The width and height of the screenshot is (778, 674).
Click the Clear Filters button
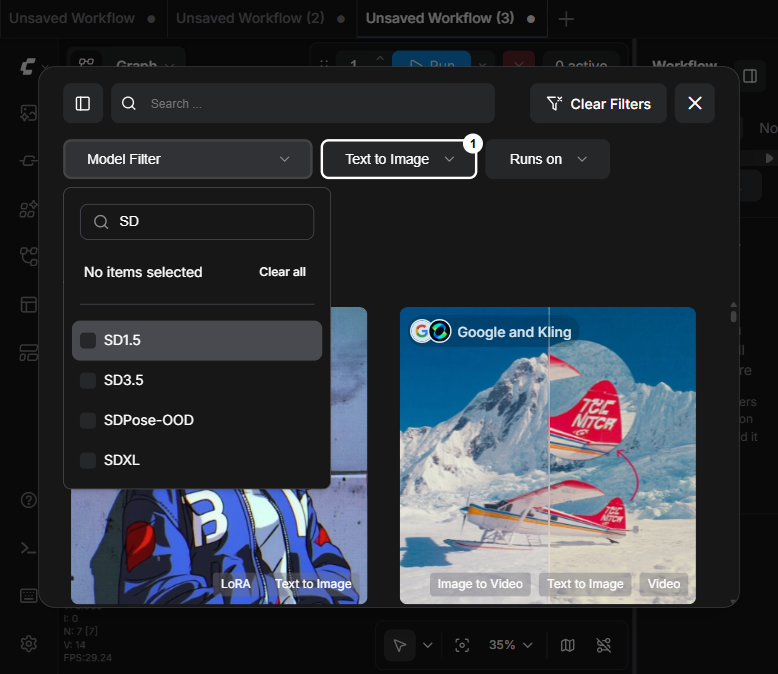pyautogui.click(x=598, y=103)
